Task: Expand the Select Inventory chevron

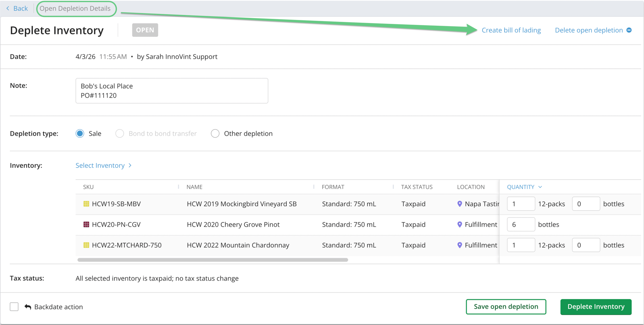Action: tap(130, 165)
